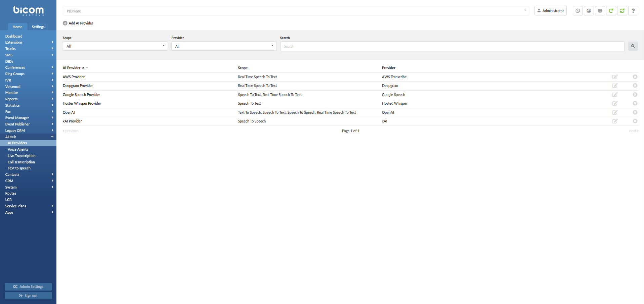The height and width of the screenshot is (304, 644).
Task: Click the green double-arrow sync icon
Action: point(622,11)
